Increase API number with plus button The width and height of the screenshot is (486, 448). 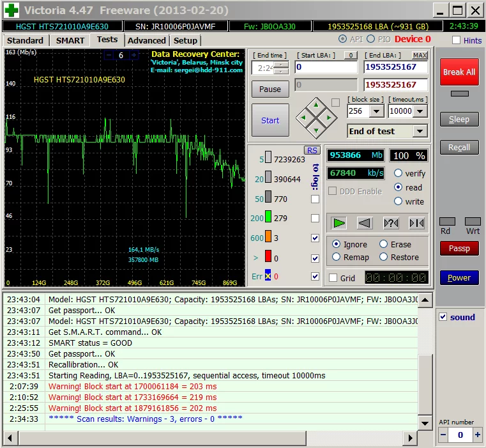[x=478, y=435]
